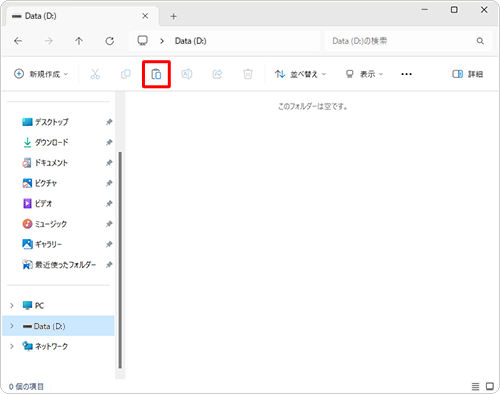Click the Data (D:) breadcrumb in the address bar
Screen dimensions: 500x394
tap(191, 41)
